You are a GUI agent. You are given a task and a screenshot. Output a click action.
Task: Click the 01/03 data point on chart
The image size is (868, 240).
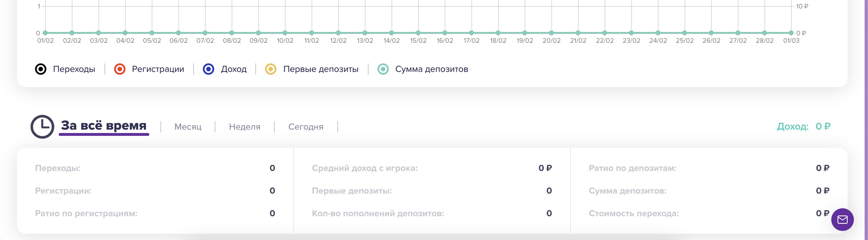[791, 33]
